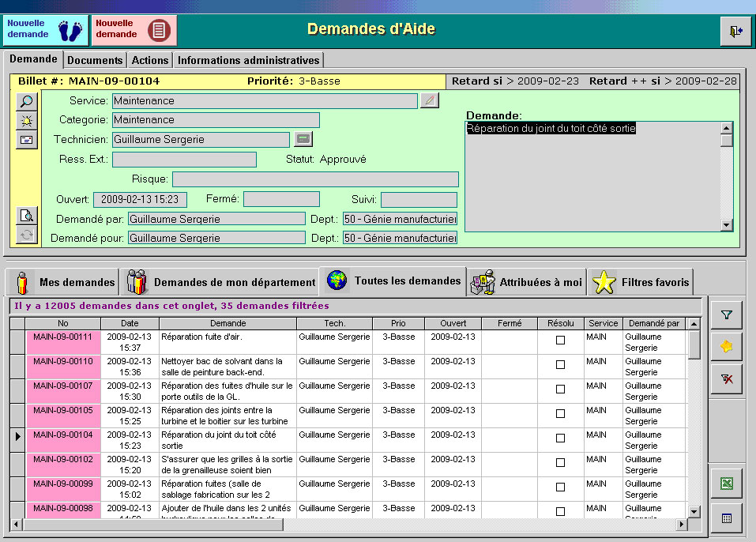This screenshot has width=756, height=542.
Task: Check Résolu box for MAIN-09-00110
Action: [560, 364]
